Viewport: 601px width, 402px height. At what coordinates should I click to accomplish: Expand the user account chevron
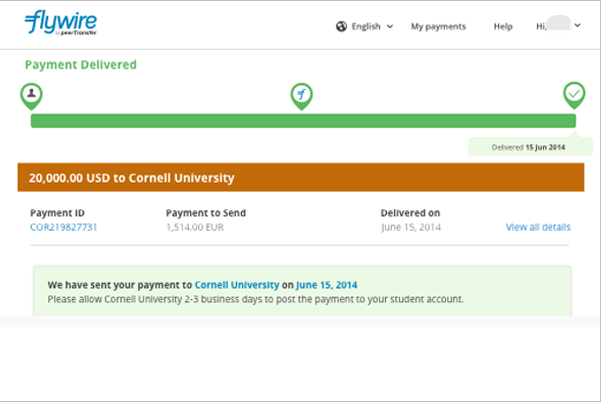(x=577, y=25)
